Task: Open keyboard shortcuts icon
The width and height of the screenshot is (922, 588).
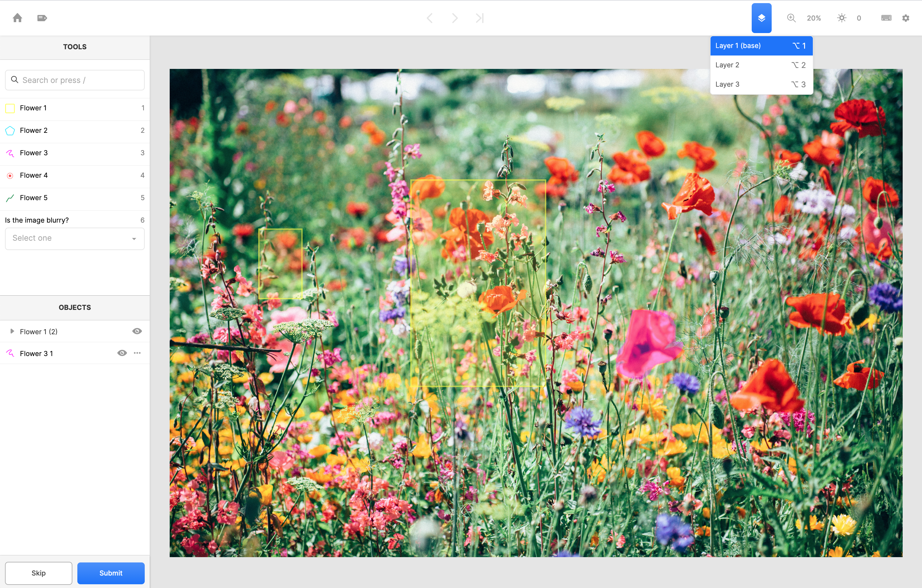Action: tap(886, 18)
